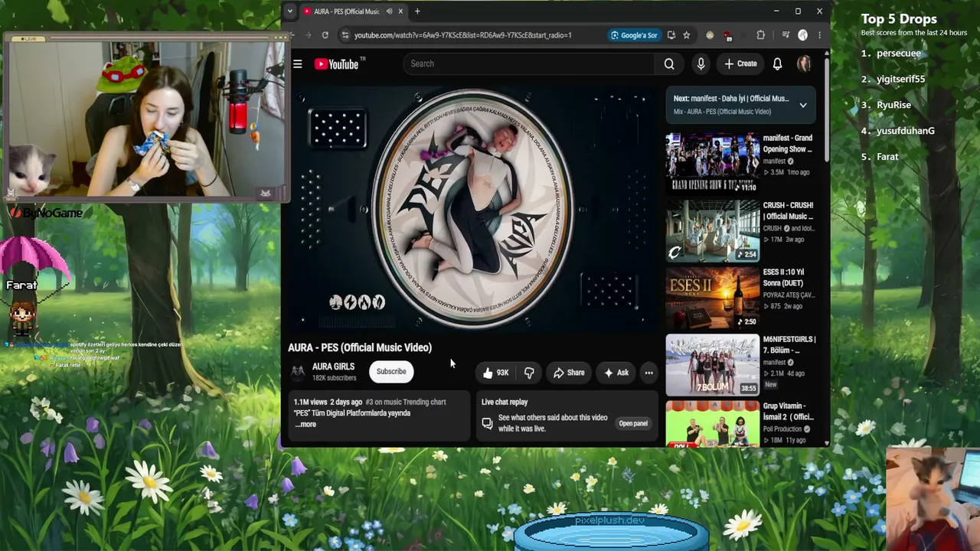Screen dimensions: 980x551
Task: Click the YouTube search input field
Action: coord(528,64)
